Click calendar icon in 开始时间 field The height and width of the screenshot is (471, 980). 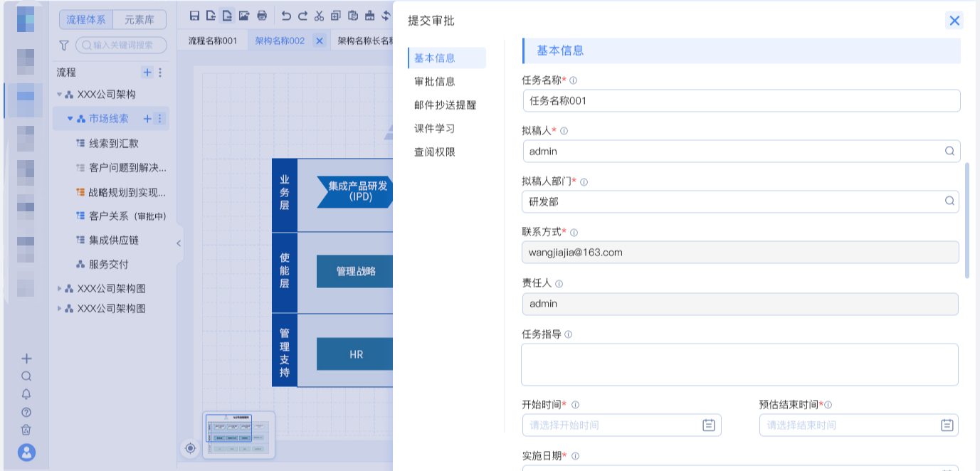point(708,425)
